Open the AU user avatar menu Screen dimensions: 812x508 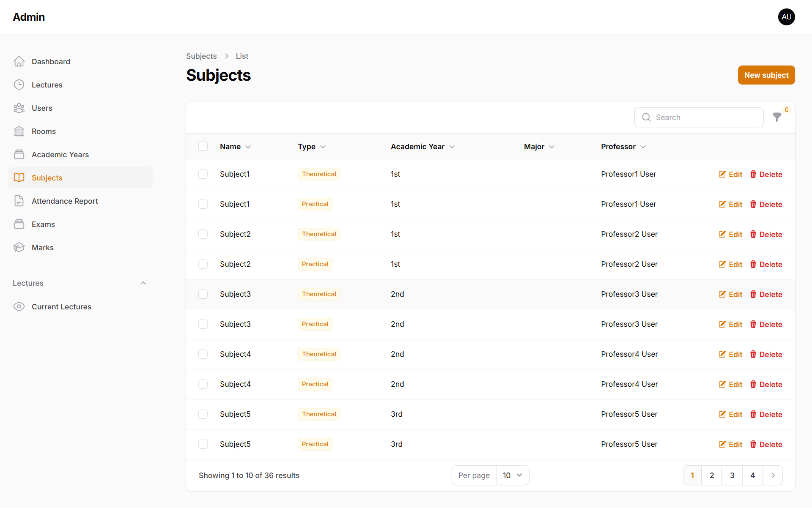(786, 17)
